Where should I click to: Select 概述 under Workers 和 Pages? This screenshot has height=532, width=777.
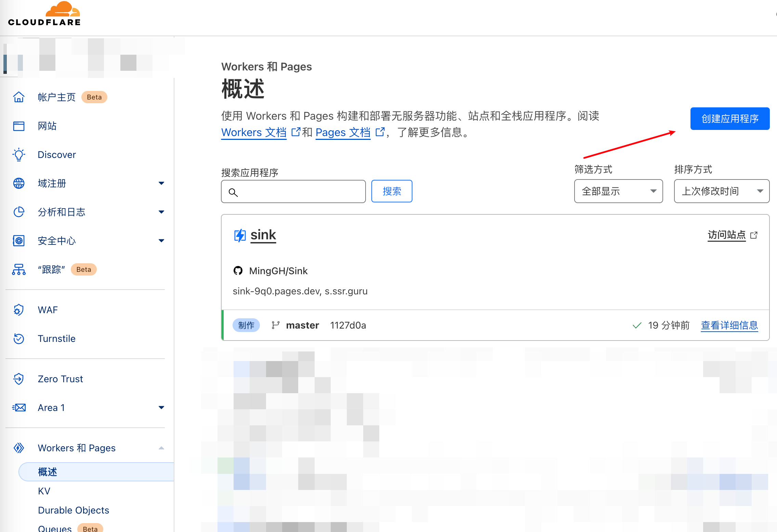(x=96, y=472)
